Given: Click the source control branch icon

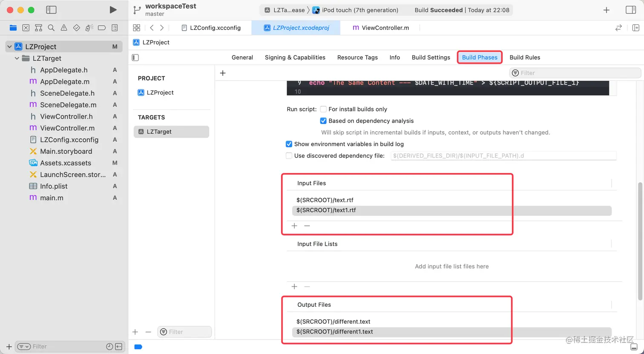Looking at the screenshot, I should [137, 10].
